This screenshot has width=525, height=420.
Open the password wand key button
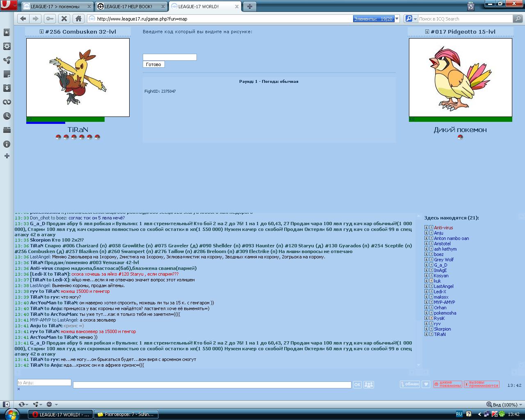(x=50, y=18)
